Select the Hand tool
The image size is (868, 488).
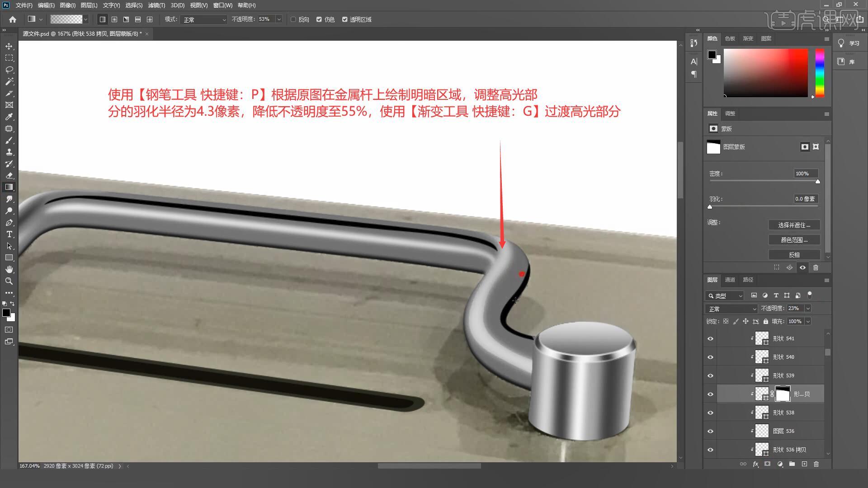click(x=9, y=269)
